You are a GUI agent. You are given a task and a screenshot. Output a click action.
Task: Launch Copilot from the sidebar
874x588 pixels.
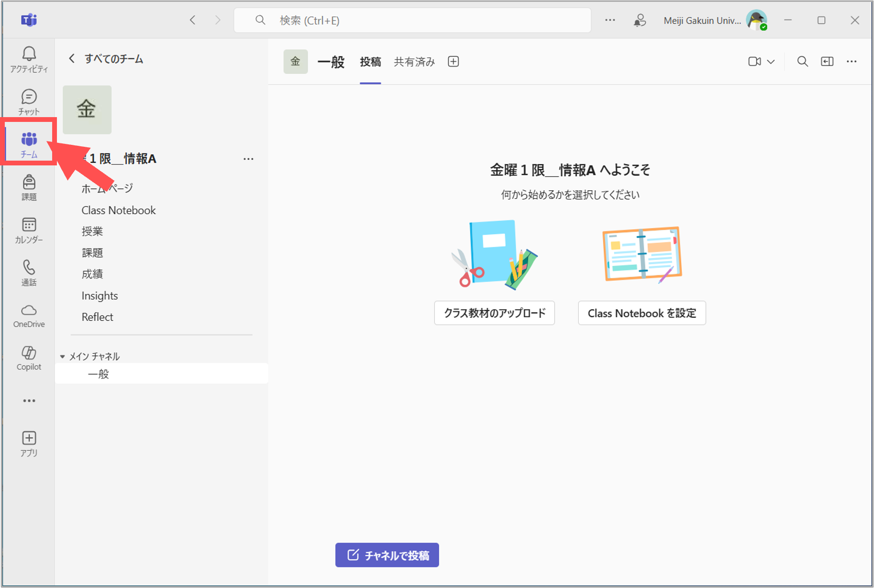point(29,358)
